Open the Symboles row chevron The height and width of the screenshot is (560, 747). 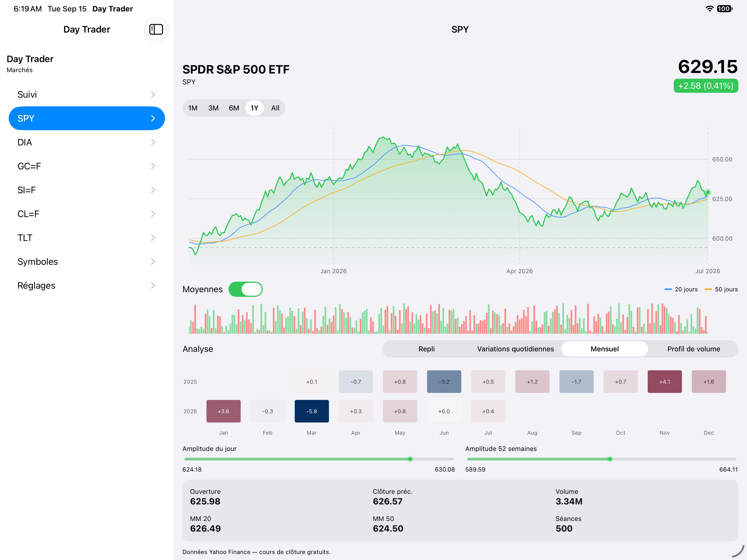(x=153, y=262)
